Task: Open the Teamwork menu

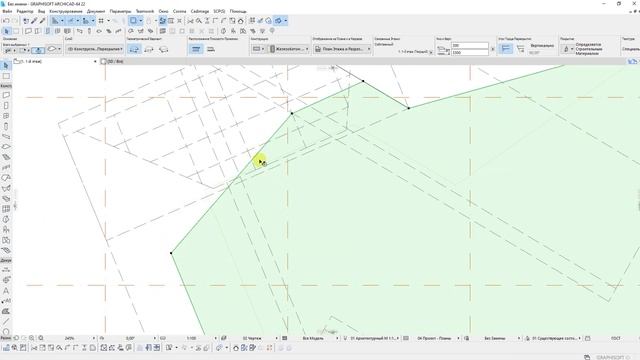Action: pyautogui.click(x=145, y=11)
